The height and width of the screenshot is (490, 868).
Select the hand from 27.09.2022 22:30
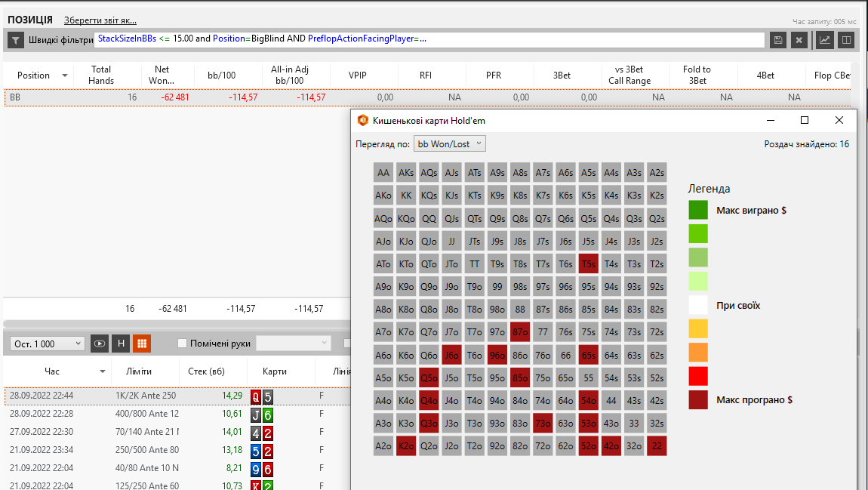tap(177, 433)
